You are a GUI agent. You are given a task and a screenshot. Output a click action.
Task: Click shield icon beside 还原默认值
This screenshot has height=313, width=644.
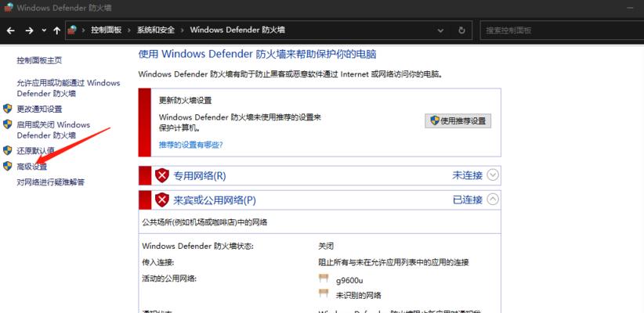(x=7, y=150)
